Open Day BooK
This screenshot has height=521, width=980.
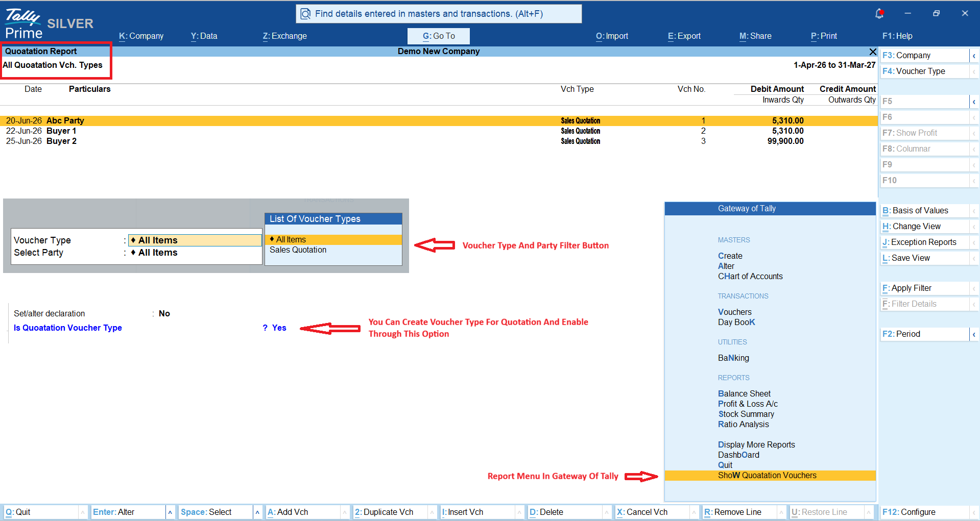pos(736,322)
